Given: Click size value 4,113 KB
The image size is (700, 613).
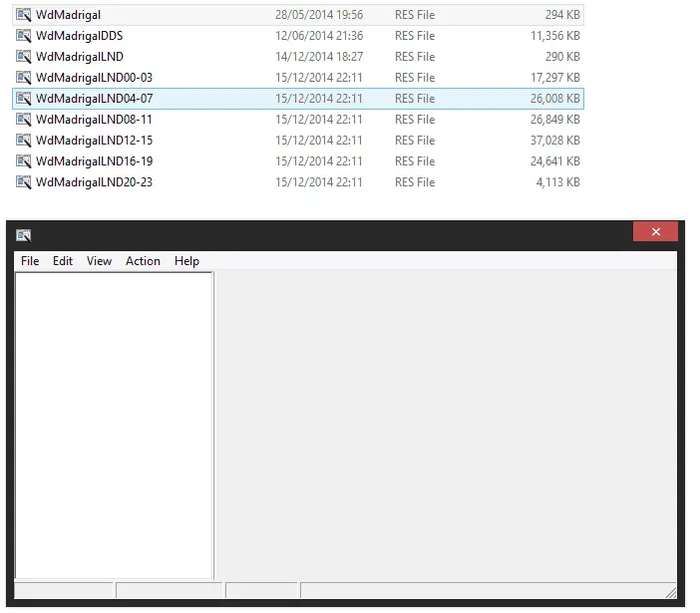Looking at the screenshot, I should (558, 182).
